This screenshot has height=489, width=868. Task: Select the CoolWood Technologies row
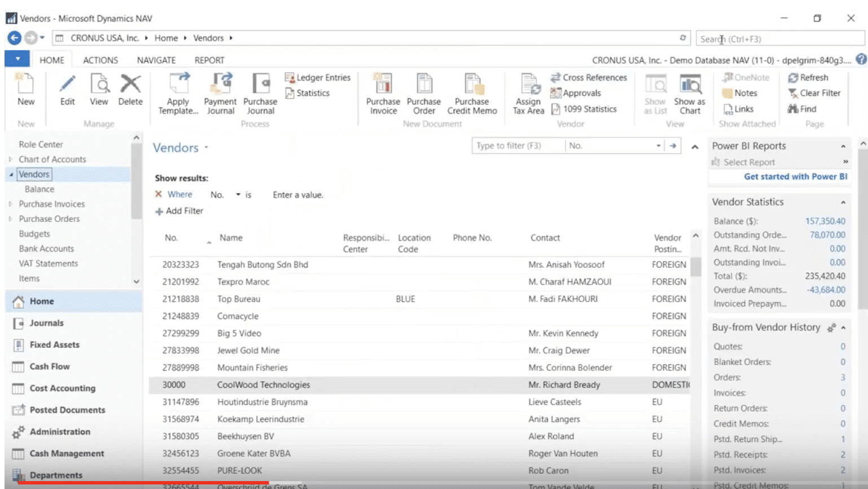point(419,385)
